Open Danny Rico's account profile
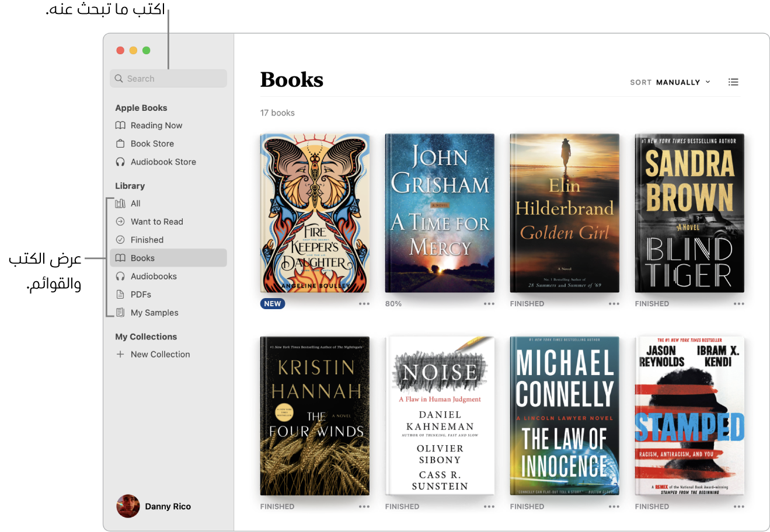 tap(154, 506)
